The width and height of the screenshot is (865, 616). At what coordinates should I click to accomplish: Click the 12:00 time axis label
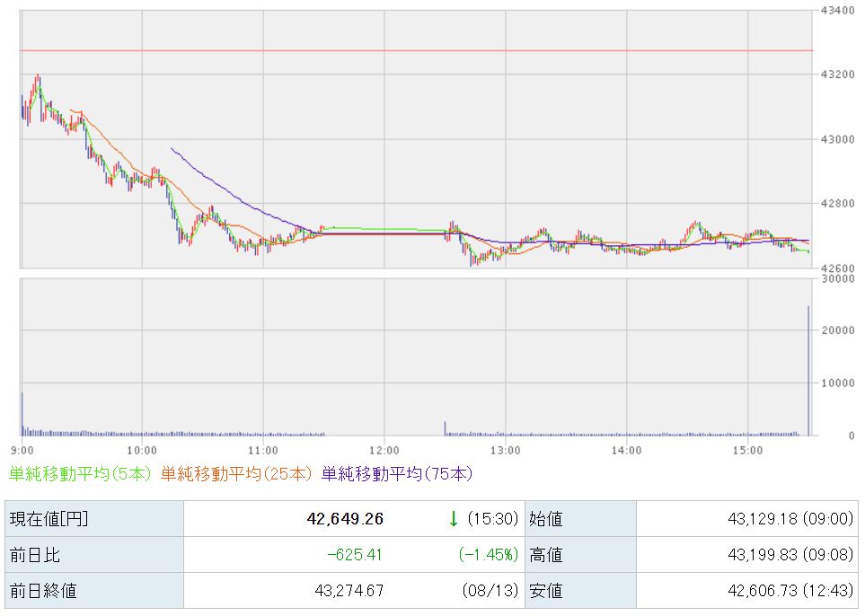(x=384, y=451)
